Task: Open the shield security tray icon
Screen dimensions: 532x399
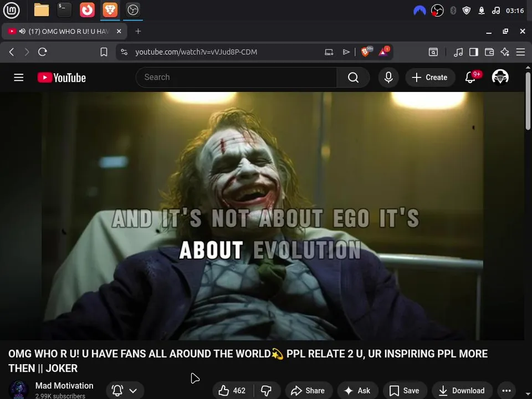Action: (x=467, y=11)
